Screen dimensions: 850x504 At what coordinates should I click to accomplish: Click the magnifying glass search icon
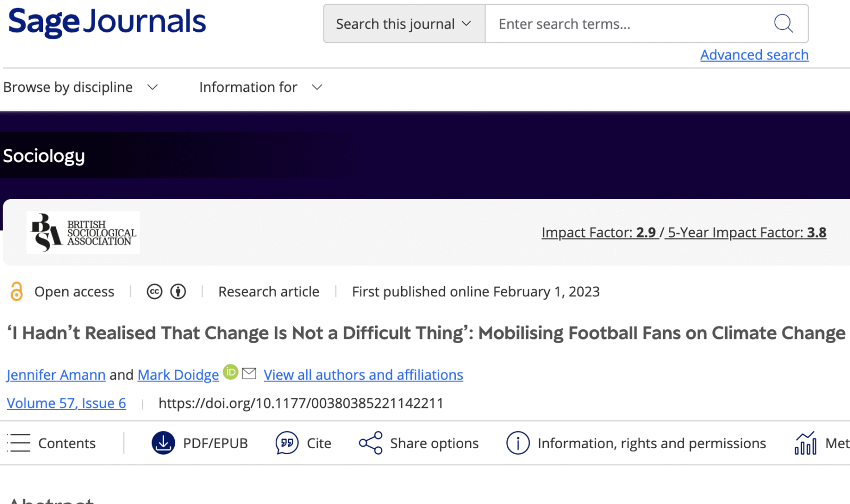783,24
